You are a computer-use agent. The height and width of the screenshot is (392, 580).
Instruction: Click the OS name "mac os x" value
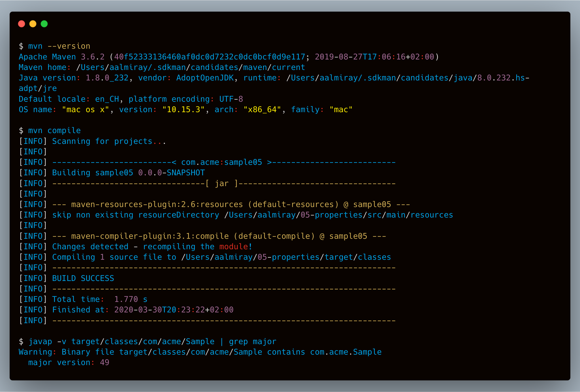click(86, 110)
